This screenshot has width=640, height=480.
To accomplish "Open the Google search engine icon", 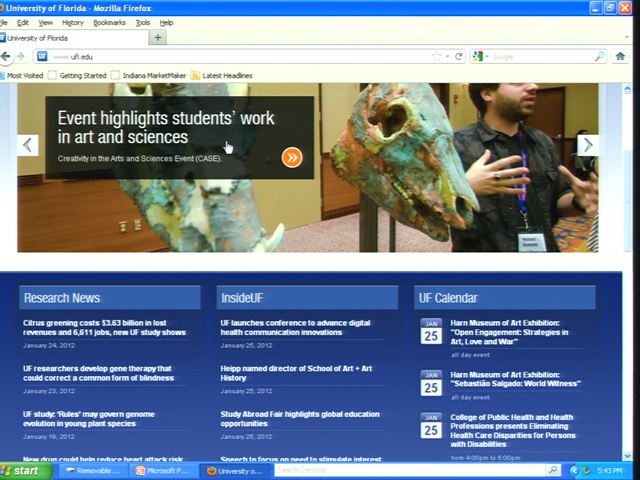I will coord(478,56).
